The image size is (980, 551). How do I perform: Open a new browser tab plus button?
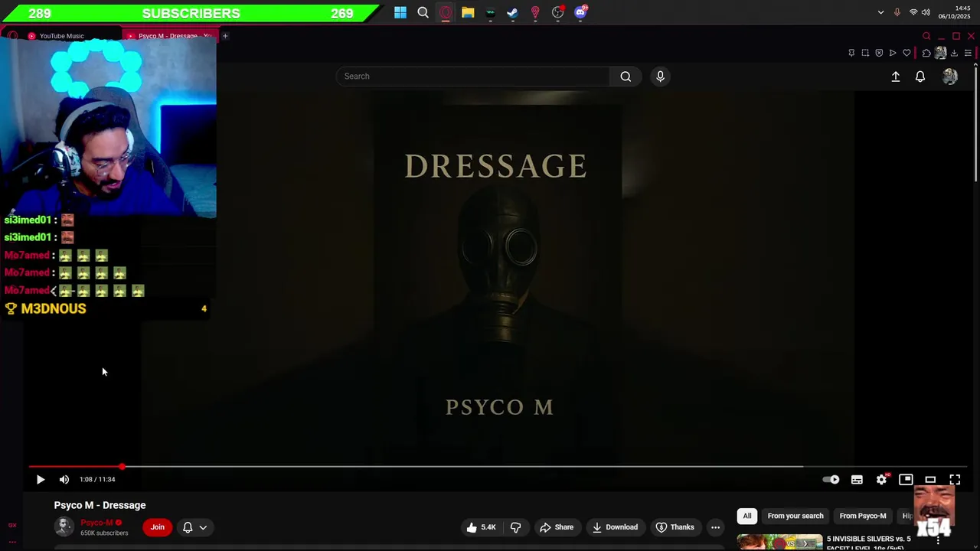pyautogui.click(x=225, y=36)
